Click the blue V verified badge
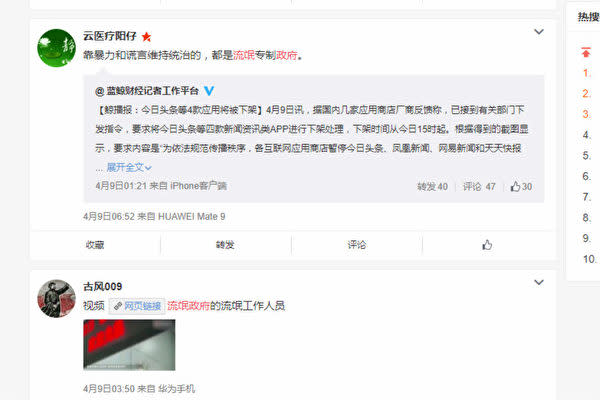The height and width of the screenshot is (400, 600). (x=209, y=91)
